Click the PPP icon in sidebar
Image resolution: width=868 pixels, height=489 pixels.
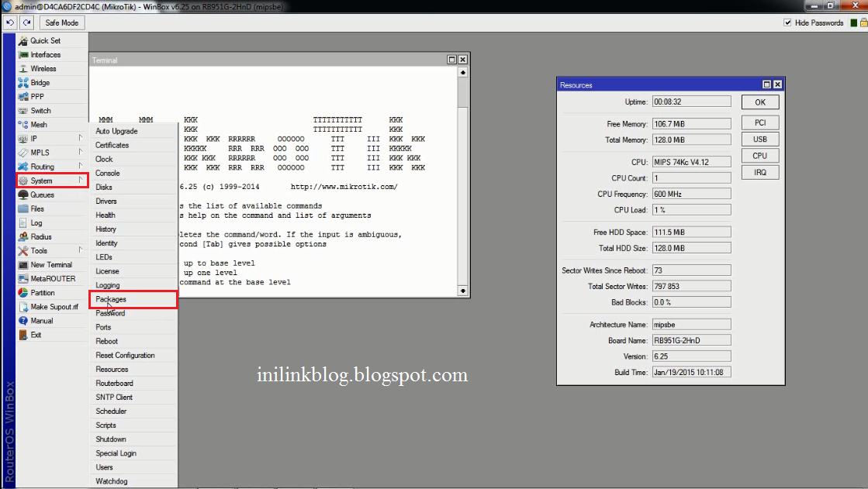22,96
